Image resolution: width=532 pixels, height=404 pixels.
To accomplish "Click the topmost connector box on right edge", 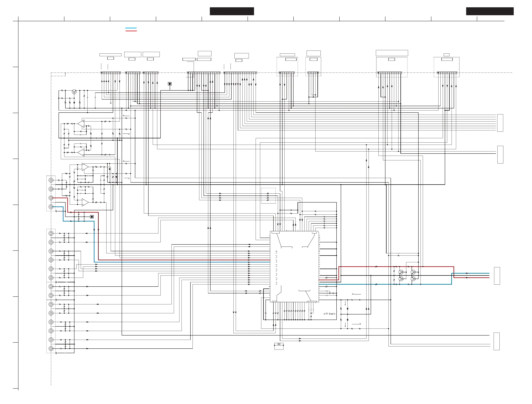I will [x=500, y=123].
